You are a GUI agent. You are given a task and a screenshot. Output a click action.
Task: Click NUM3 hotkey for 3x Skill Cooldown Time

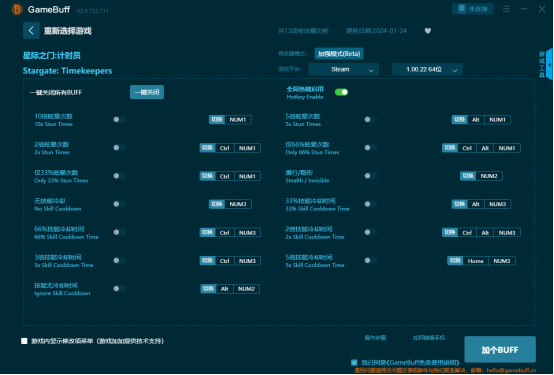[x=247, y=261]
